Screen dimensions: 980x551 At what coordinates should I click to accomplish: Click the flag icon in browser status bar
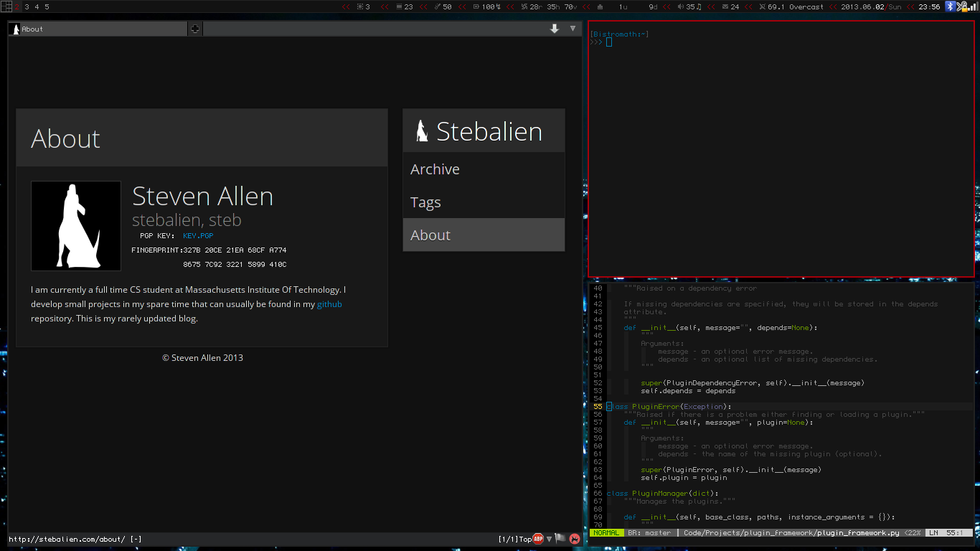point(561,539)
